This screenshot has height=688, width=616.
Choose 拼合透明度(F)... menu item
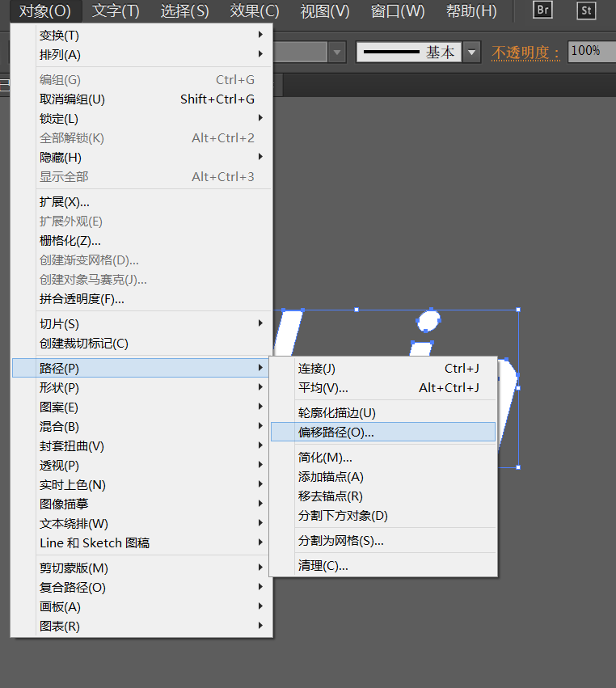[142, 299]
